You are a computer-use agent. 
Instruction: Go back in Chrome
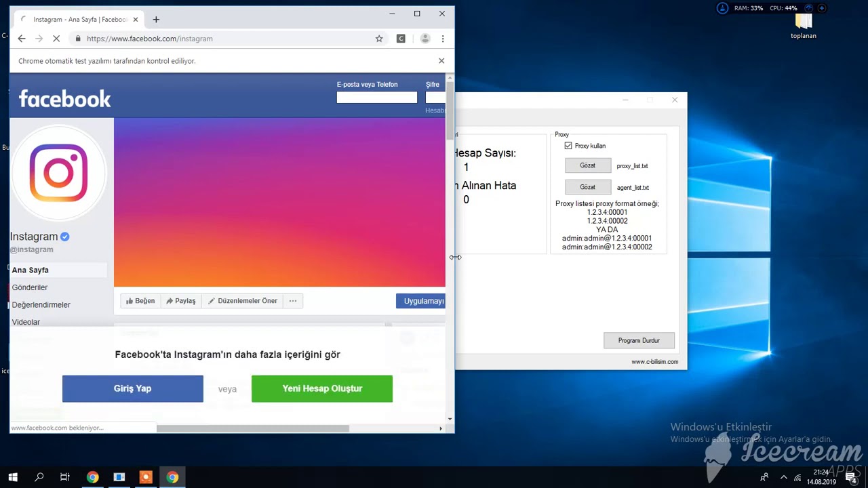22,39
